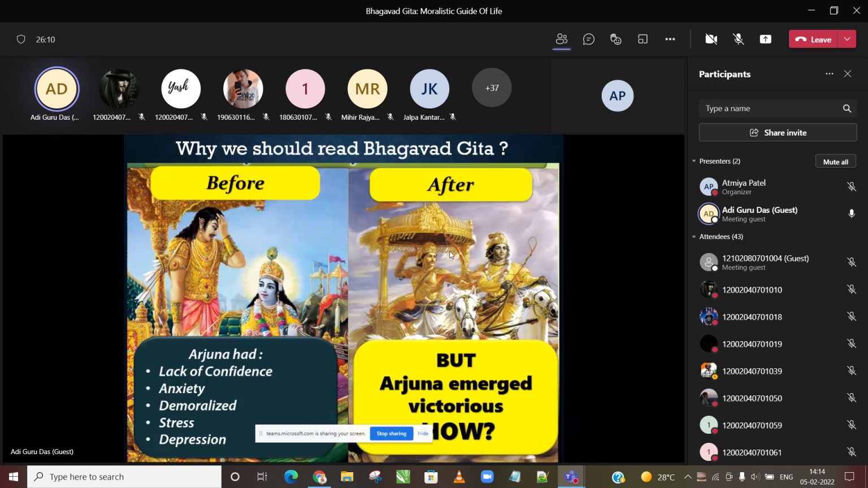The height and width of the screenshot is (488, 868).
Task: Click the AD avatar of Adi Guru Das
Action: coord(57,89)
